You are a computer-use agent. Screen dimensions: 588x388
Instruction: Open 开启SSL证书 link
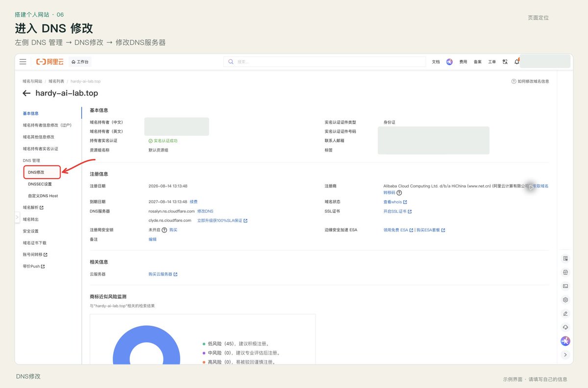click(397, 211)
